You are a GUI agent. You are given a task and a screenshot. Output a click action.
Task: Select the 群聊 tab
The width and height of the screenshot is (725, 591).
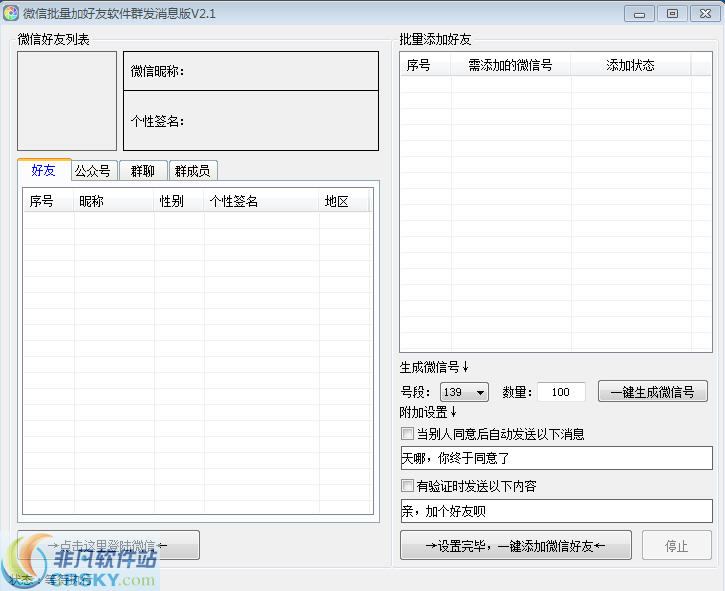click(143, 171)
